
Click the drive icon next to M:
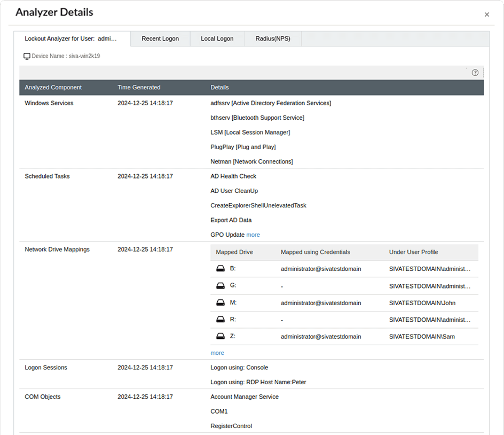click(220, 302)
